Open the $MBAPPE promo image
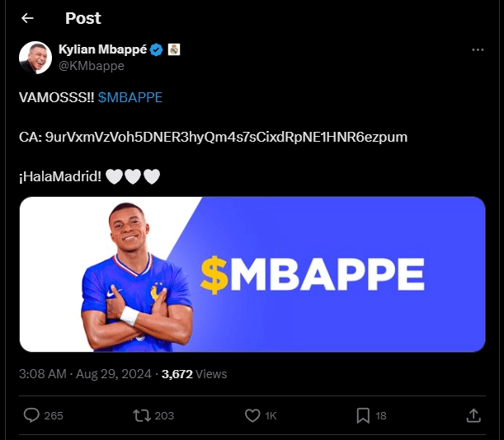The height and width of the screenshot is (440, 504). [x=252, y=274]
